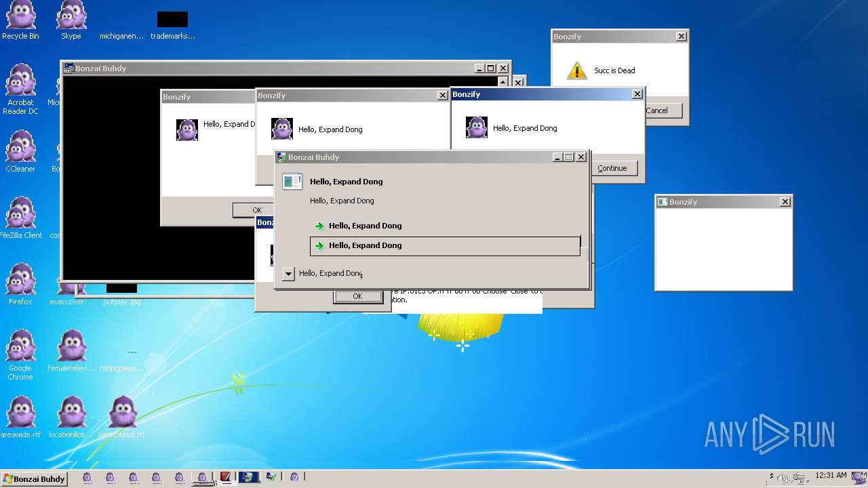The image size is (868, 488).
Task: Select the putplay.jpg desktop file
Action: tap(122, 296)
